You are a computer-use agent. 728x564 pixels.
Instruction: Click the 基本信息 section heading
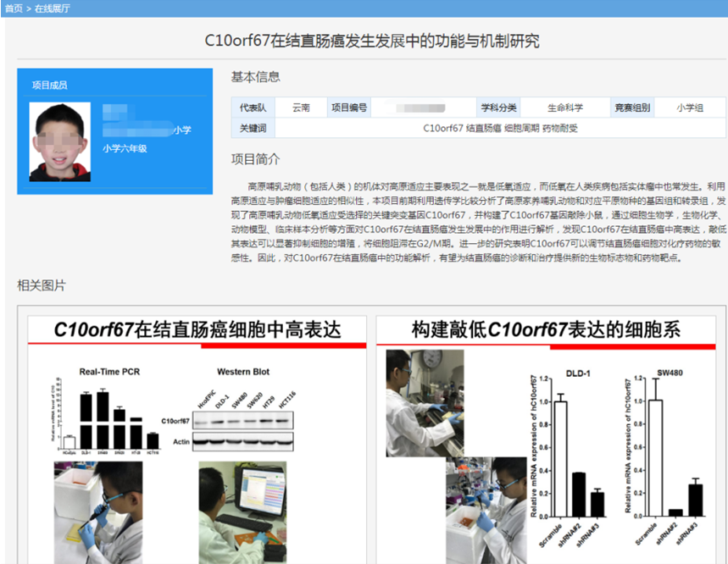(x=255, y=77)
